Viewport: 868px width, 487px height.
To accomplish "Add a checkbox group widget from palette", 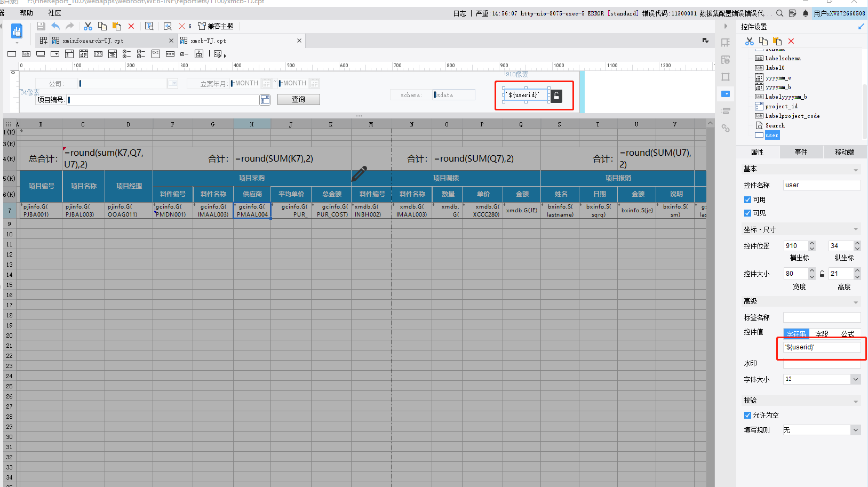I will (x=141, y=54).
